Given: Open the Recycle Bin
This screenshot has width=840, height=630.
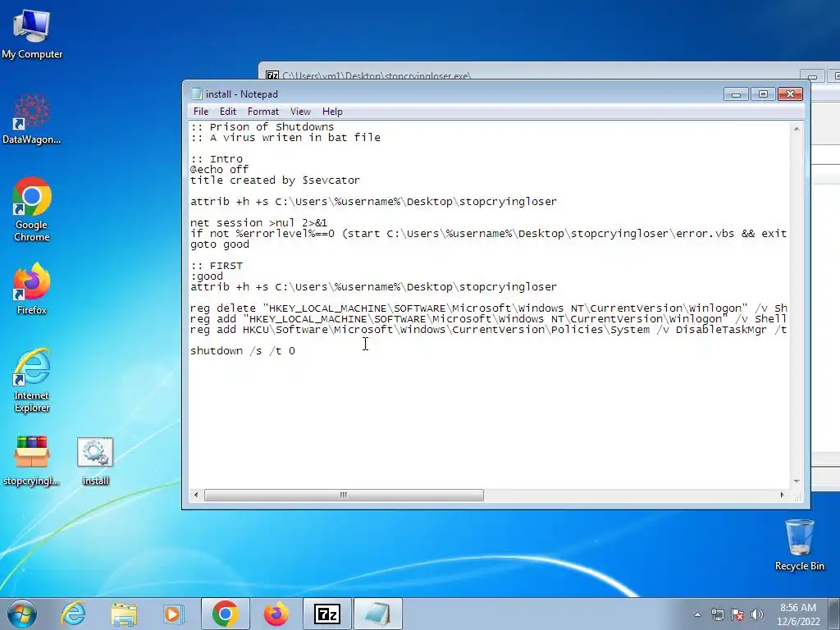Looking at the screenshot, I should (799, 545).
